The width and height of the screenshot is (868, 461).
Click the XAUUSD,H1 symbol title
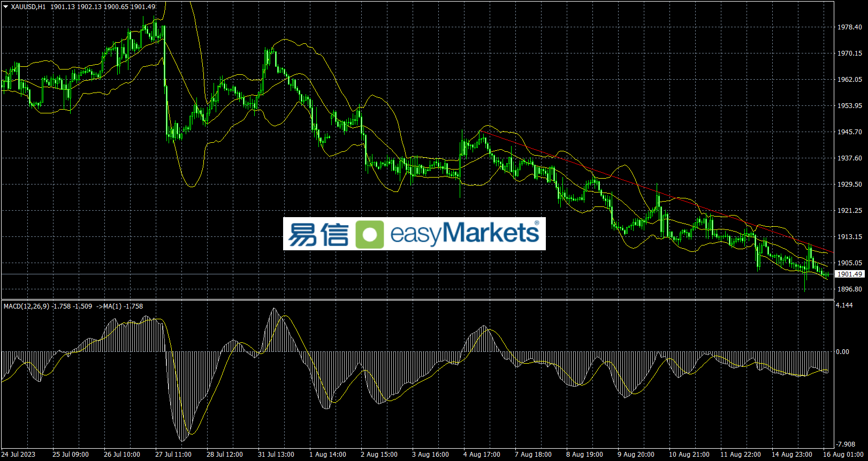click(28, 7)
